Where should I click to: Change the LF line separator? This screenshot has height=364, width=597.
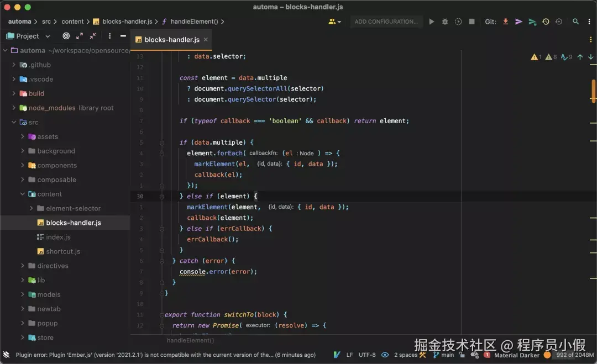point(349,355)
